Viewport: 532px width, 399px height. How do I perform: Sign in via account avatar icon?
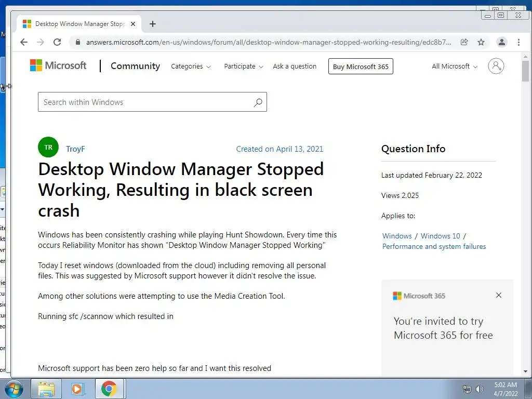click(496, 66)
